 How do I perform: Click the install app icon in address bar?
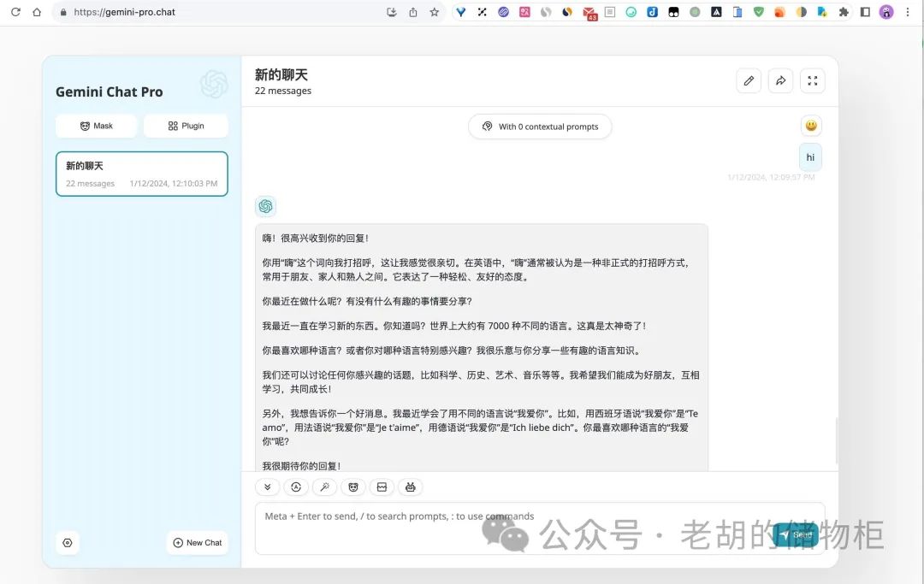click(391, 12)
